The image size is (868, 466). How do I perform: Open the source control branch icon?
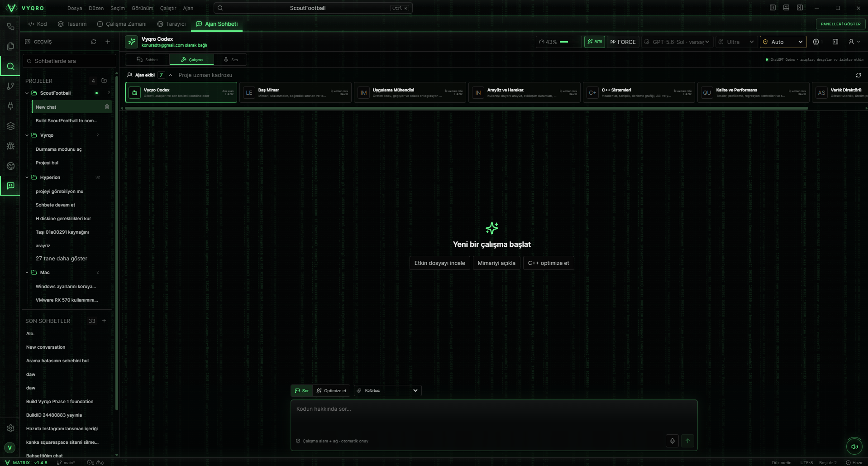tap(10, 86)
